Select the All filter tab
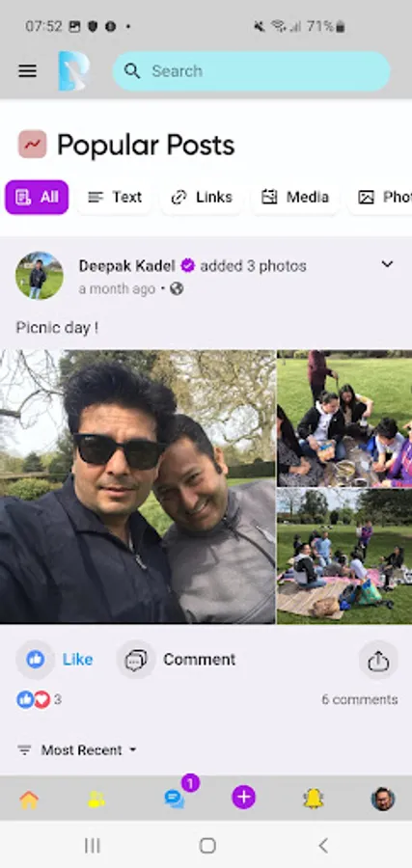412x868 pixels. [x=37, y=197]
